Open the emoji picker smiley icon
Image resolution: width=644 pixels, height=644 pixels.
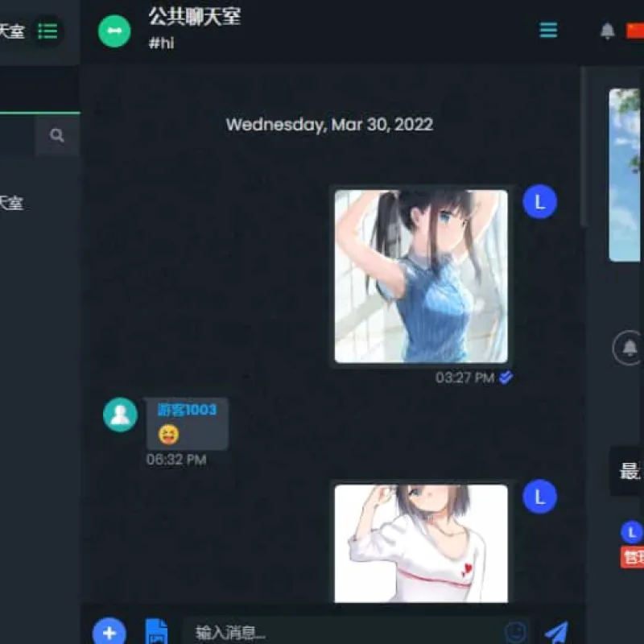515,632
